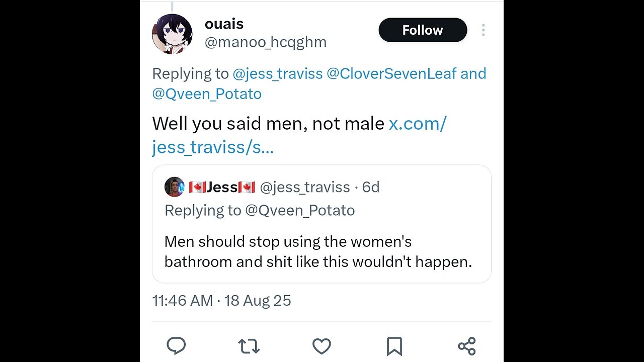Open the three-dot more options menu
The width and height of the screenshot is (644, 362).
(x=483, y=30)
